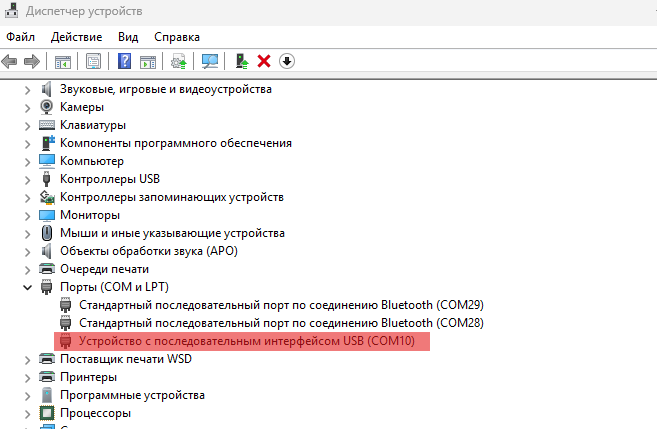Select the Bluetooth serial port (COM29) entry
Viewport: 657px width, 429px height.
pyautogui.click(x=266, y=305)
